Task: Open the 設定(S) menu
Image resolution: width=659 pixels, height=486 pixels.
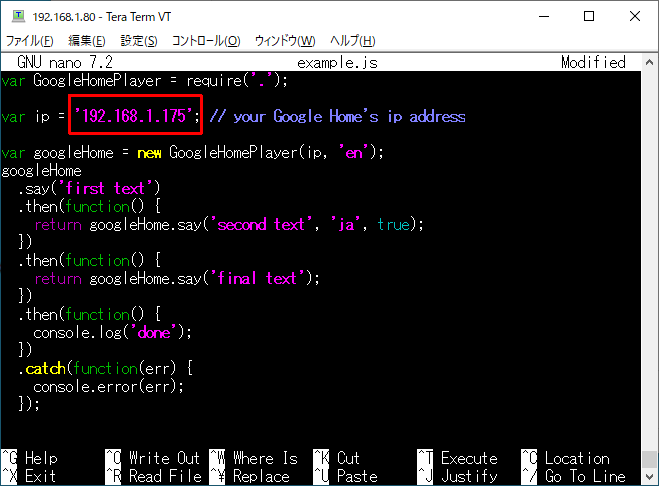Action: (139, 41)
